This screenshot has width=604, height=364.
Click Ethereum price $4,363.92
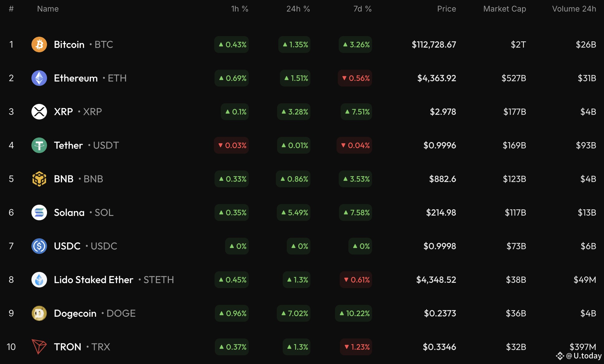[436, 78]
